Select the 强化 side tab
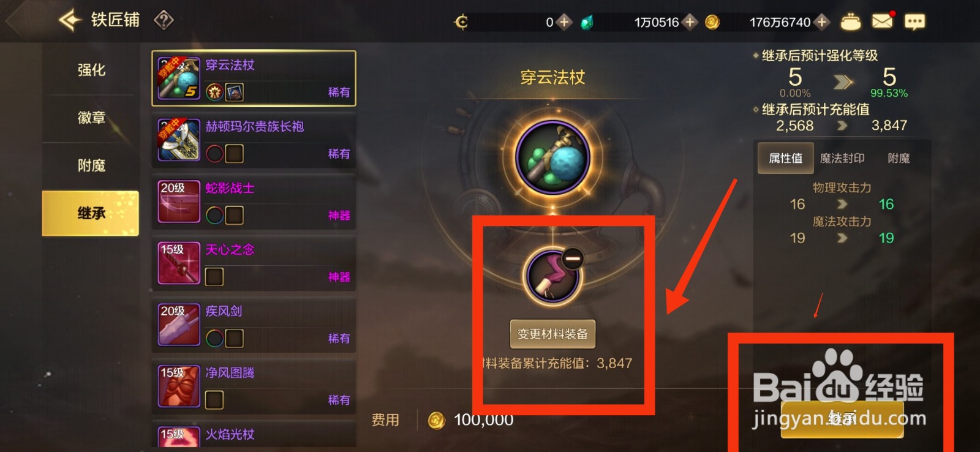Image resolution: width=980 pixels, height=452 pixels. [91, 70]
